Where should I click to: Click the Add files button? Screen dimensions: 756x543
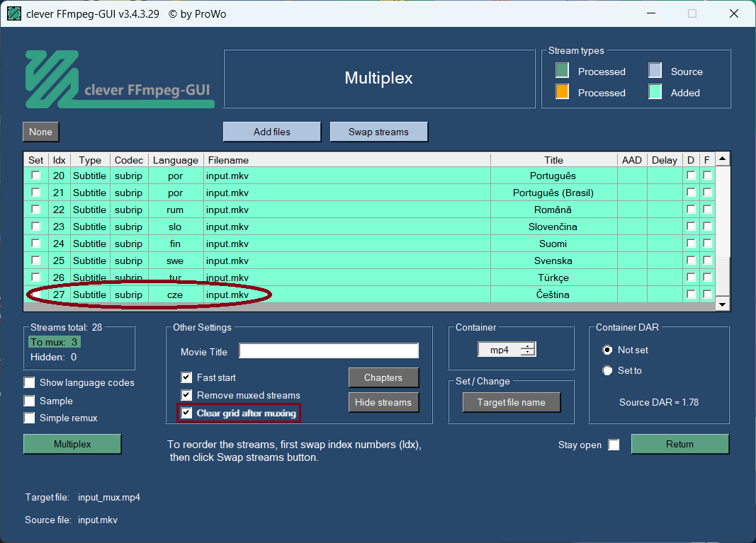pyautogui.click(x=271, y=132)
